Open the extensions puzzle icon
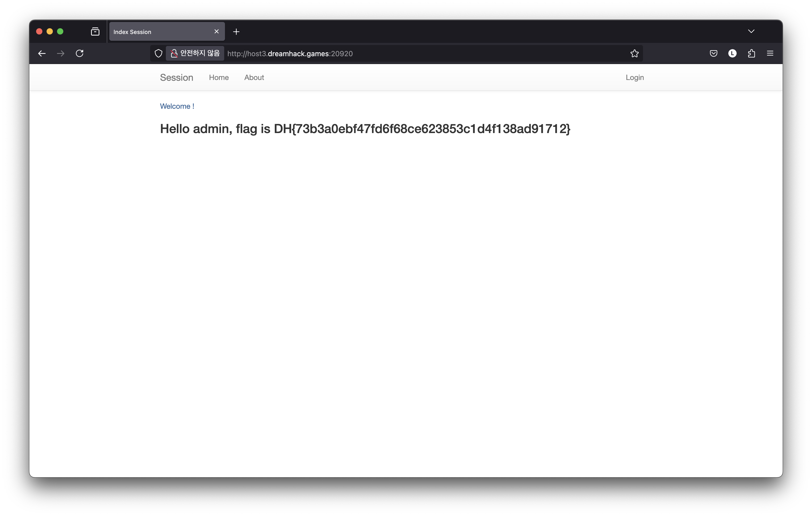This screenshot has width=812, height=516. point(751,53)
